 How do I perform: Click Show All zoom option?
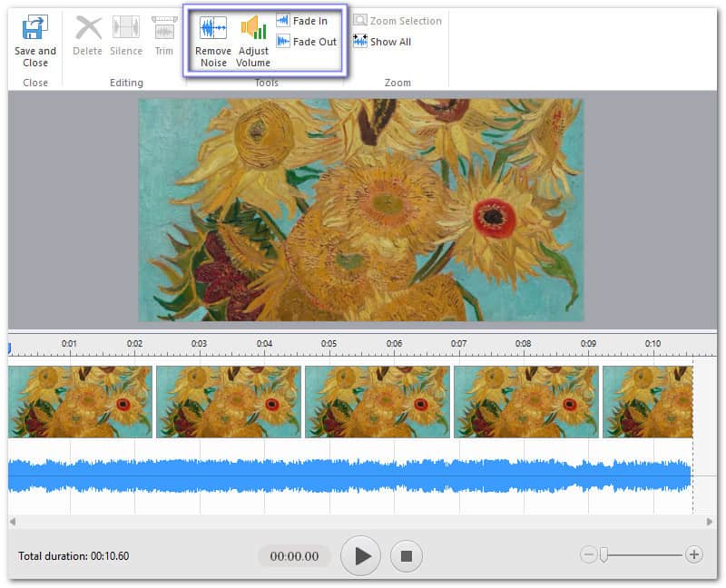point(382,42)
